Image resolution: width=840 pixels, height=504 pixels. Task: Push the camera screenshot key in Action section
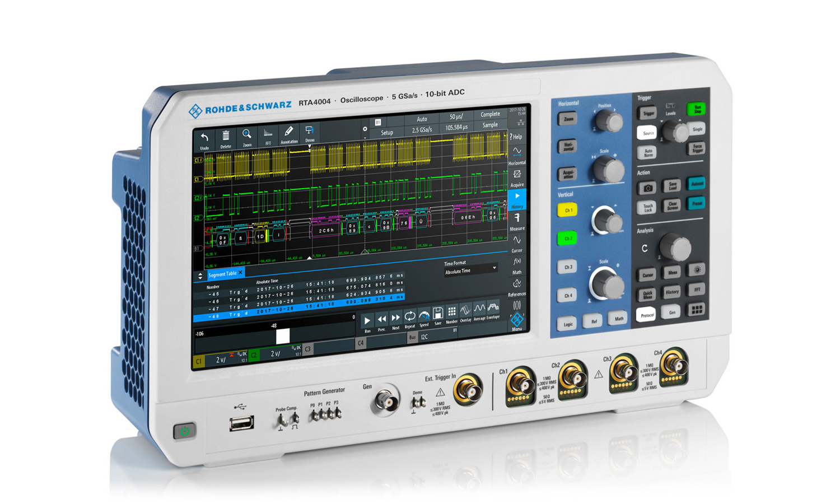tap(647, 188)
